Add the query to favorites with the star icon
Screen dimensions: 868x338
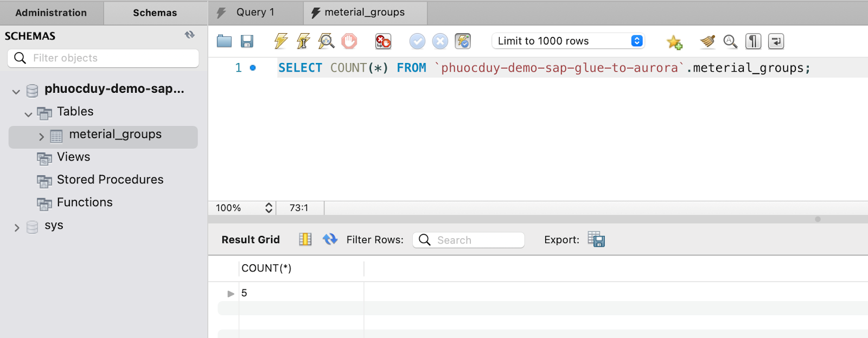pos(674,42)
